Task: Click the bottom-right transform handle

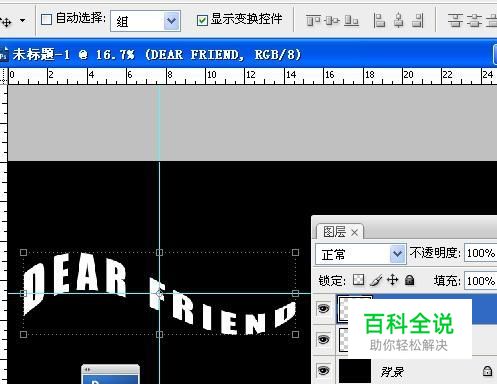Action: pos(295,334)
